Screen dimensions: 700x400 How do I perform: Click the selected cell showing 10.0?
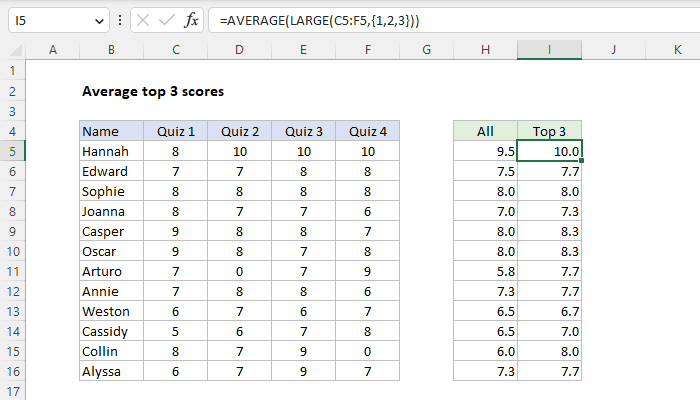550,151
